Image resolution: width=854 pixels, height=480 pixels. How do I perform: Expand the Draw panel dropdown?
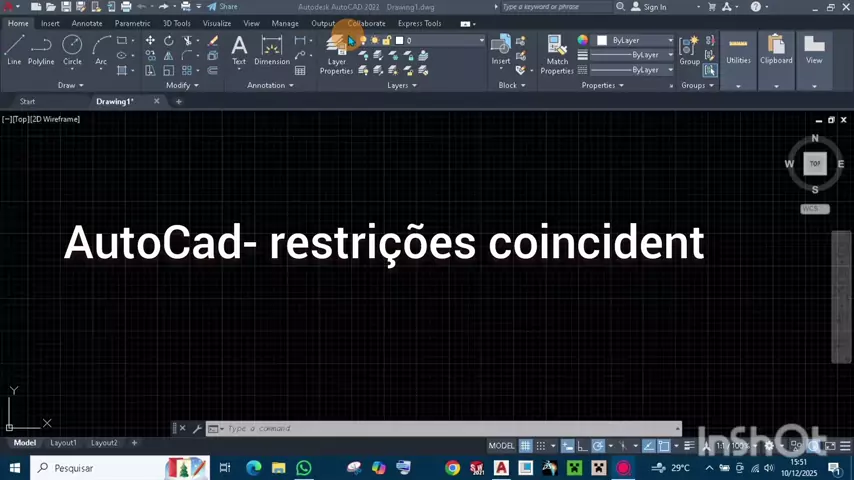tap(71, 86)
